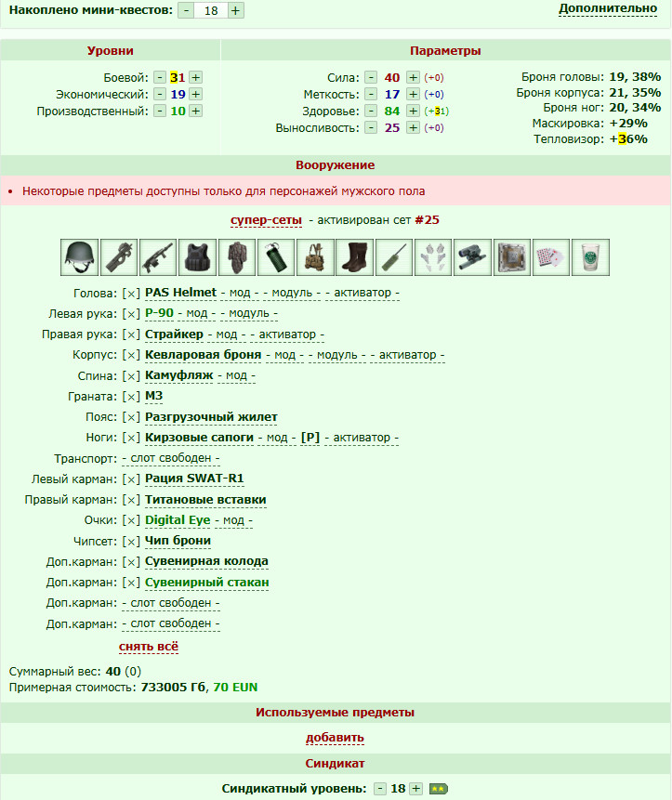Viewport: 672px width, 800px height.
Task: Decrease the Меткость parameter
Action: coord(371,95)
